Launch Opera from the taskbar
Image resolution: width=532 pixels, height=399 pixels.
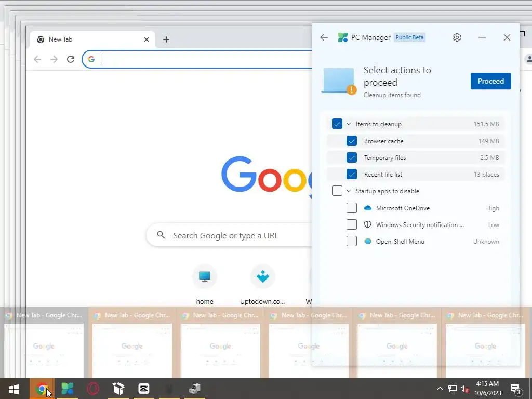92,389
